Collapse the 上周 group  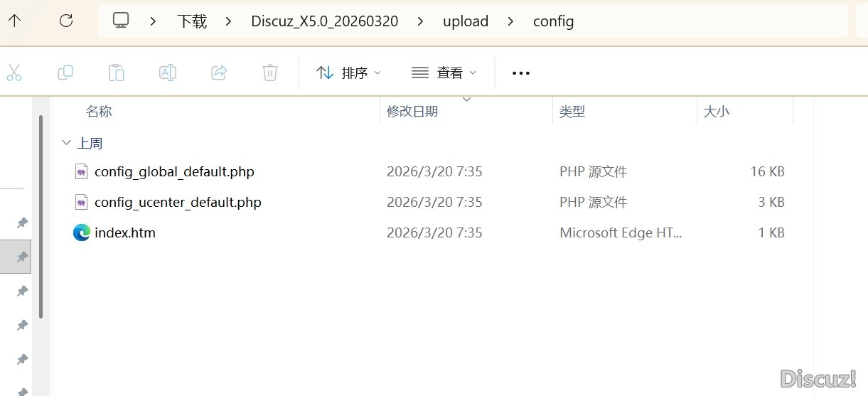(66, 143)
